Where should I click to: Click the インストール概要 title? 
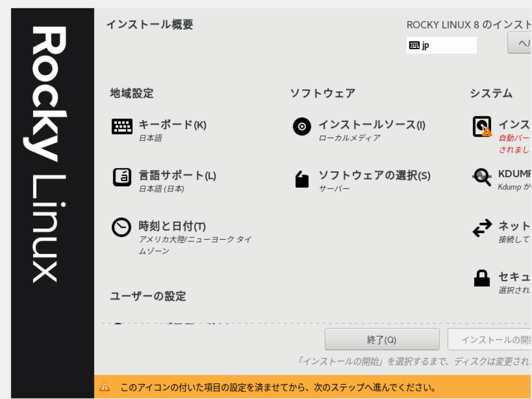click(150, 24)
